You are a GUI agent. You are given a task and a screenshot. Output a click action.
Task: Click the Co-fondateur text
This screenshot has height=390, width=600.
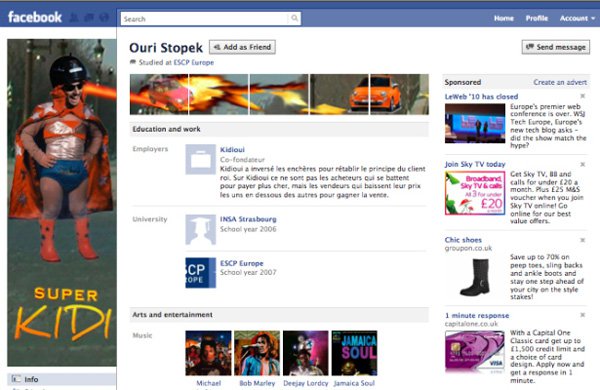point(242,160)
